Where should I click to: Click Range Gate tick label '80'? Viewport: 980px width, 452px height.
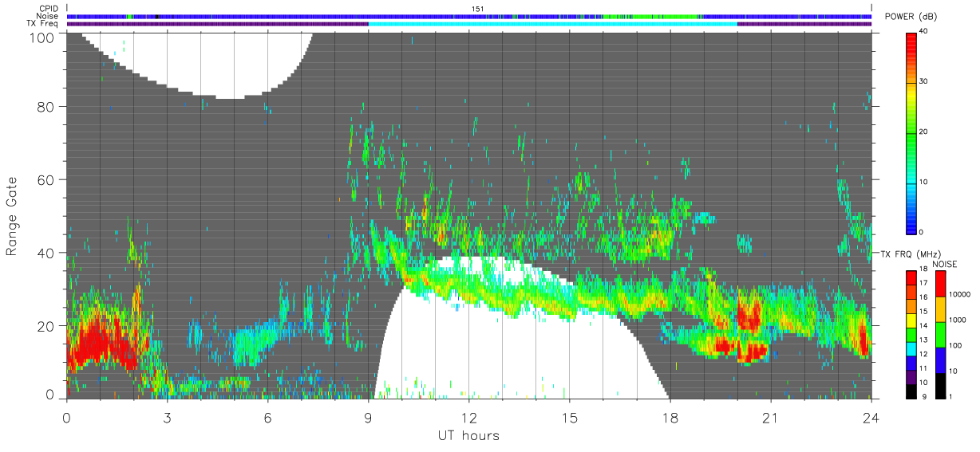tap(47, 107)
